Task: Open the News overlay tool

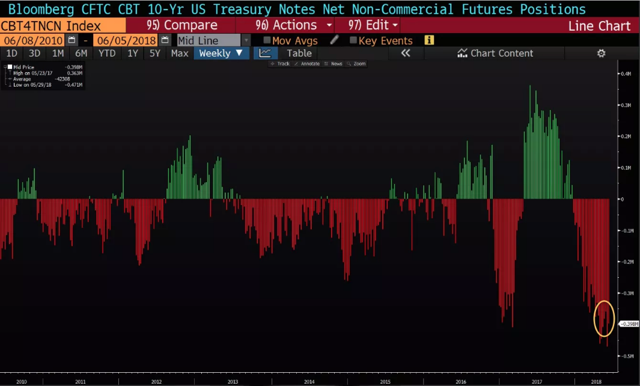Action: click(x=333, y=64)
